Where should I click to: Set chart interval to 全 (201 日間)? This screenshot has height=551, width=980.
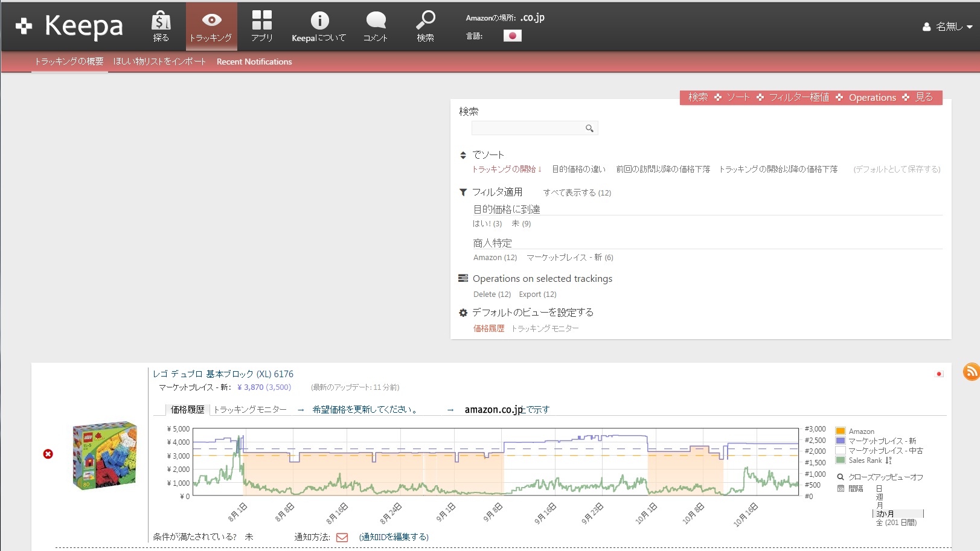pos(896,522)
